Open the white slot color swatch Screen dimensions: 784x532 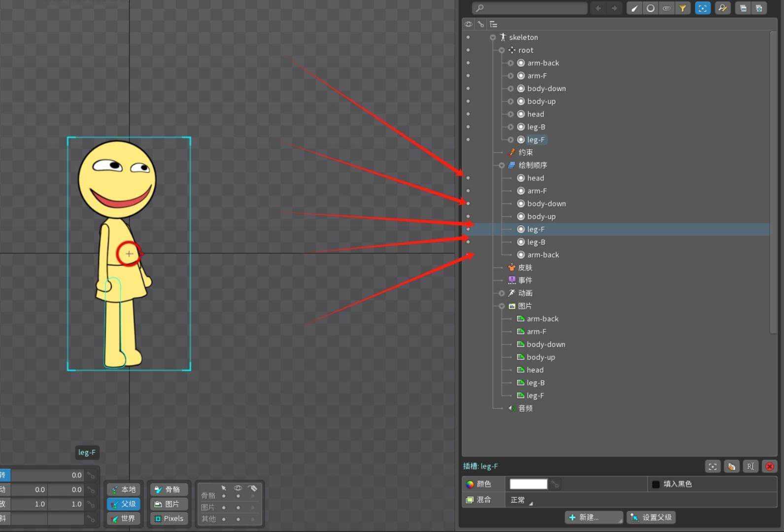528,484
